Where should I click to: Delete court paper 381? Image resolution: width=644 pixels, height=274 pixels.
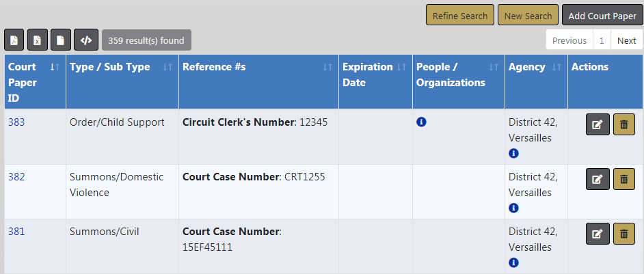[x=623, y=234]
